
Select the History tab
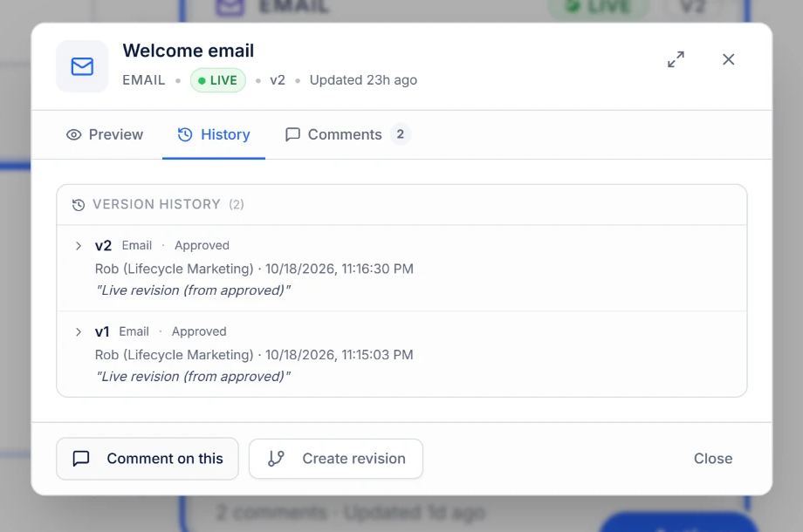pos(214,134)
